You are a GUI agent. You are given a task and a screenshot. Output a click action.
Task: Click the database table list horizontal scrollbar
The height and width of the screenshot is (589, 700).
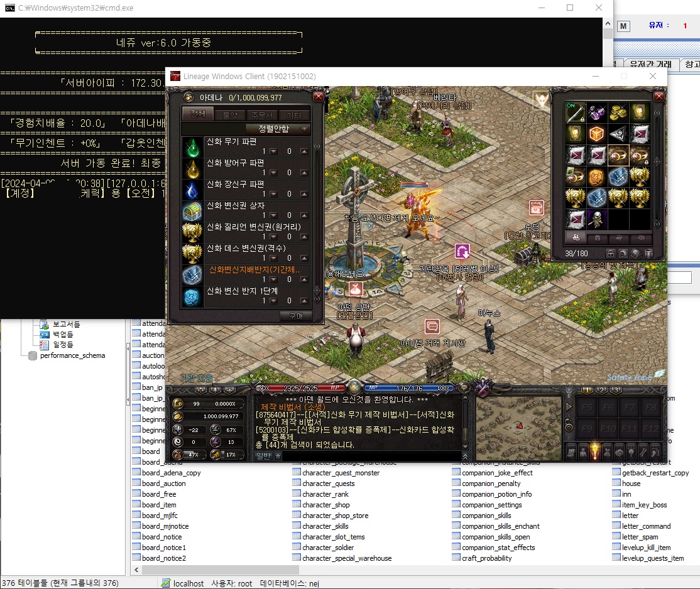pyautogui.click(x=221, y=570)
